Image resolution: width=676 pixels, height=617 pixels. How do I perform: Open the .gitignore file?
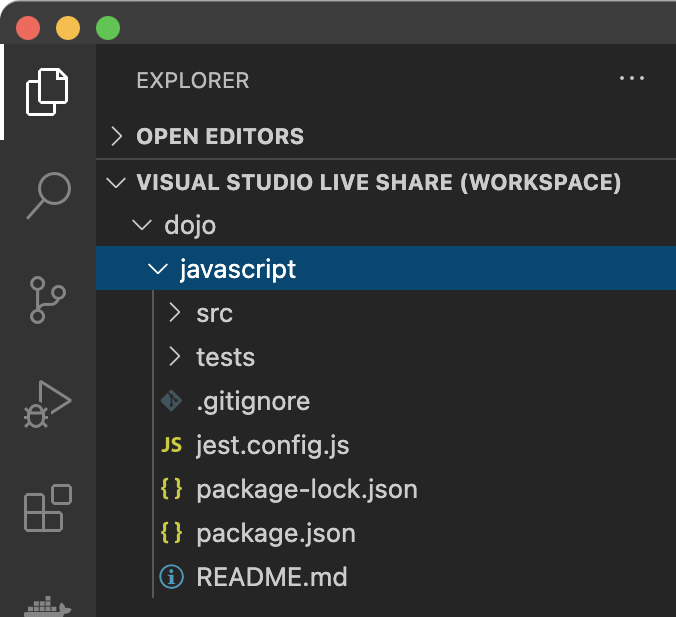click(386, 401)
